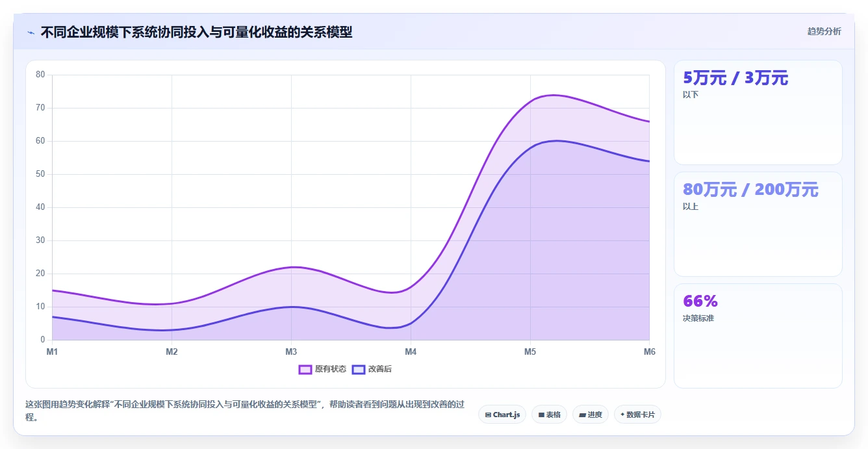
Task: Click the M1 axis label
Action: coord(52,352)
